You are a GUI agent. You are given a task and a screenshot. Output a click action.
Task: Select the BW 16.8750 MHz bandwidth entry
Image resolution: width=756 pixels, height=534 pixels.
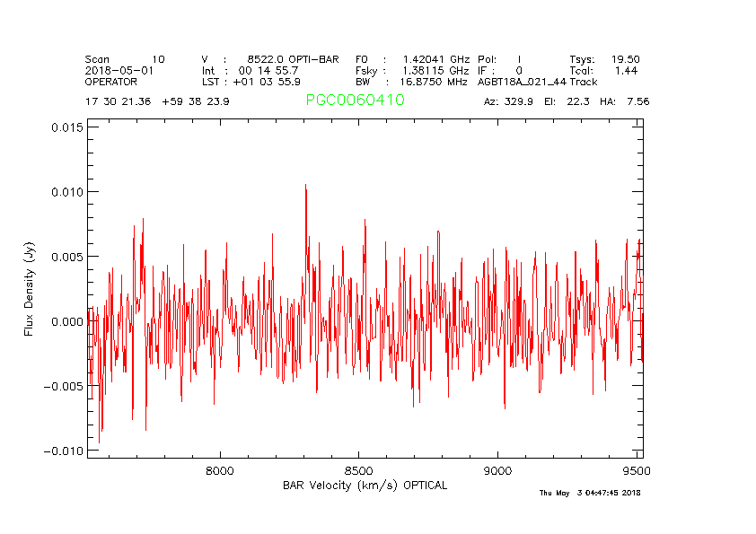point(411,81)
